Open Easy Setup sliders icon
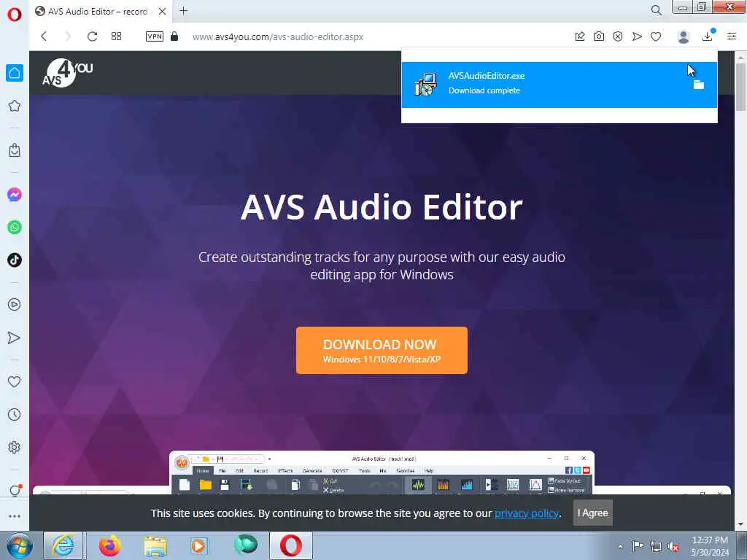The height and width of the screenshot is (560, 747). point(732,36)
